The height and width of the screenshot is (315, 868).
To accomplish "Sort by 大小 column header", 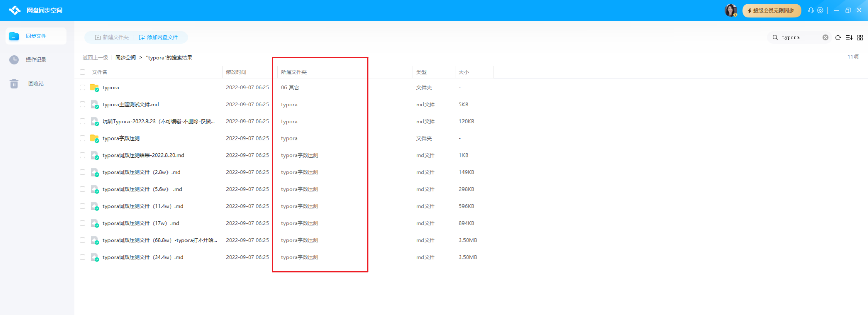I will [463, 72].
